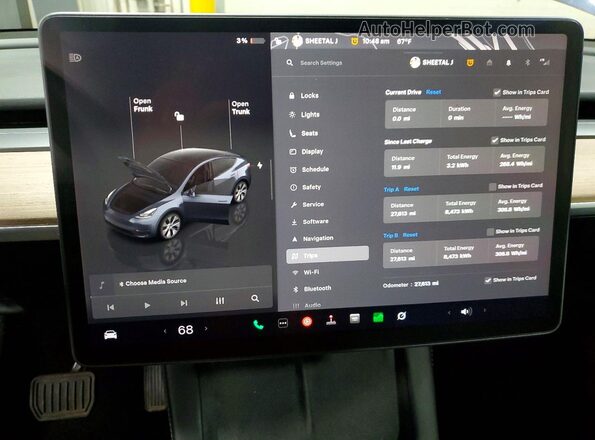595x440 pixels.
Task: Open the Trunk
Action: [x=241, y=108]
